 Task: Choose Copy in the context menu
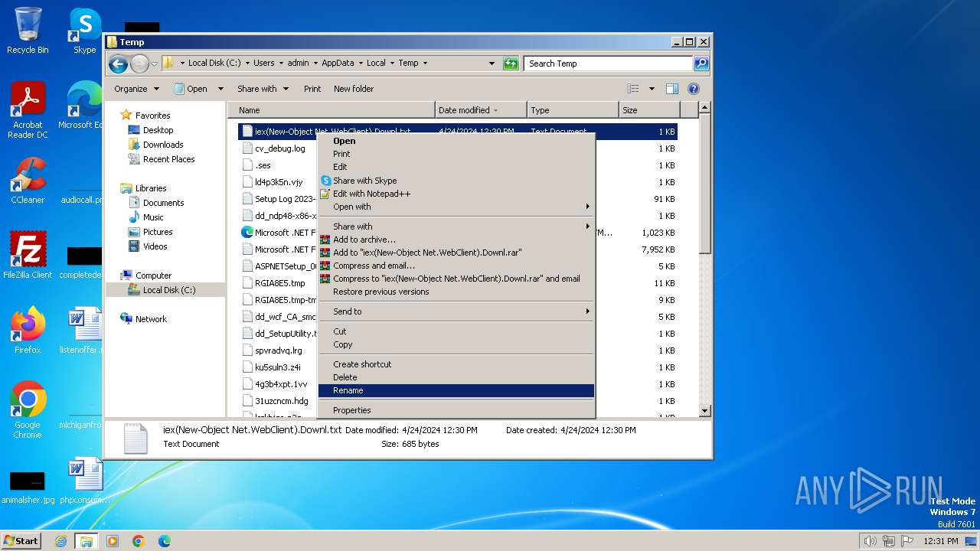[456, 344]
